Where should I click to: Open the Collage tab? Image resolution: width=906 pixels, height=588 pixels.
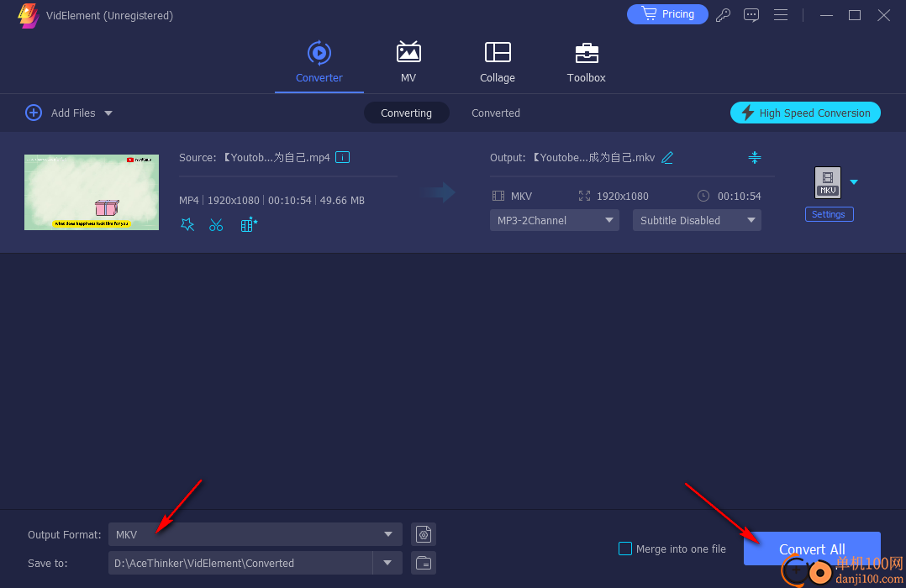point(498,62)
